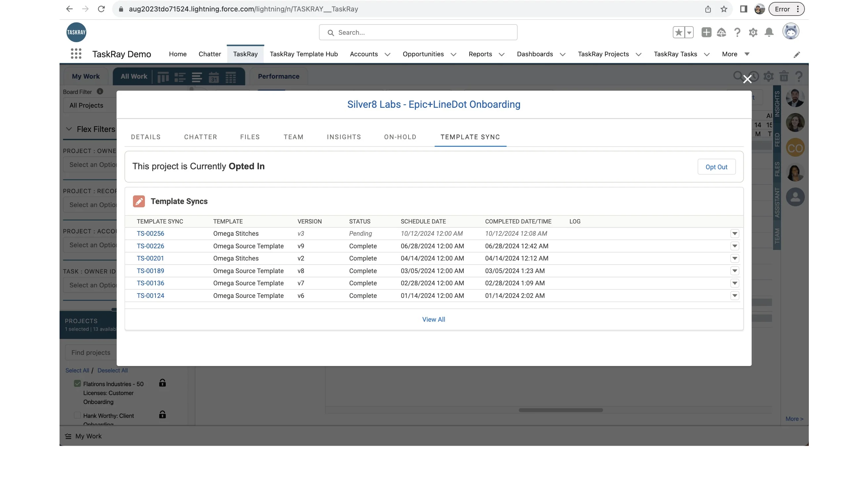868x488 pixels.
Task: Click the TaskRay settings gear icon
Action: click(769, 76)
